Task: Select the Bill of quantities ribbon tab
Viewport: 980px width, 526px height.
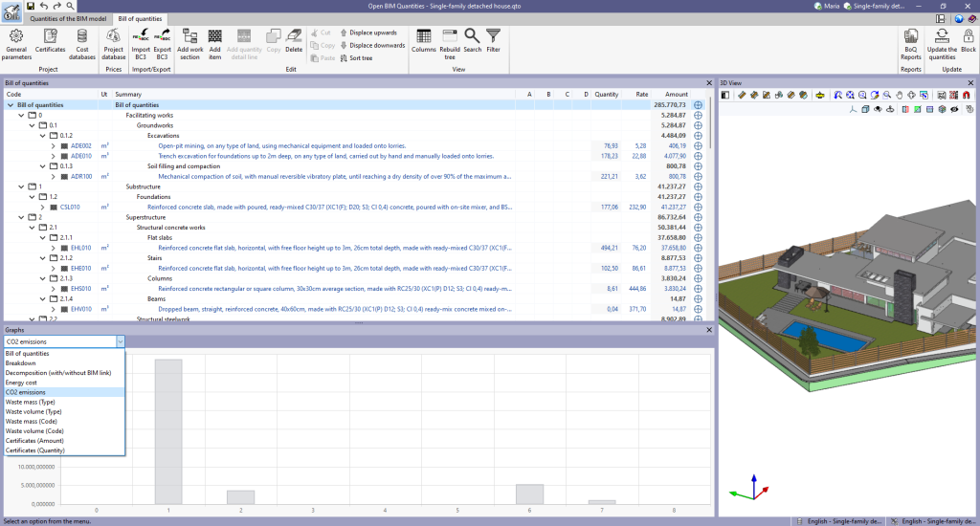Action: click(140, 19)
